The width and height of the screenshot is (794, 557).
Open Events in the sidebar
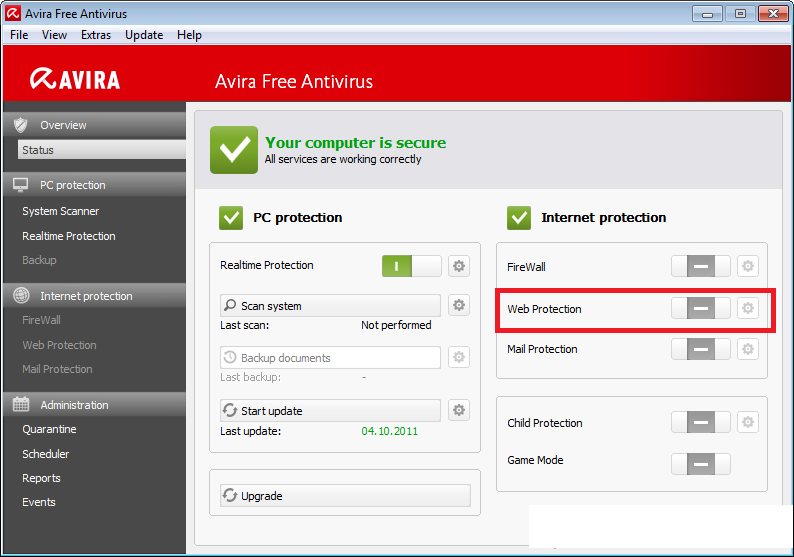[x=38, y=502]
